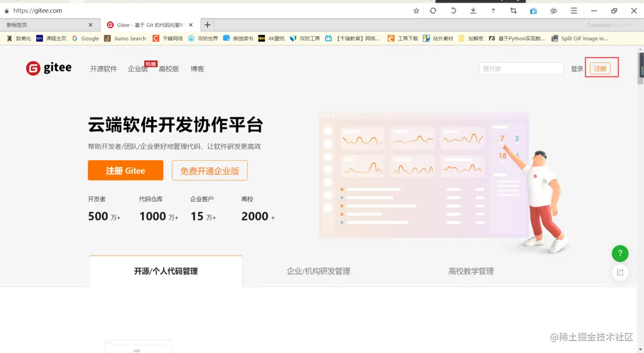Screen dimensions: 644x353
Task: Close the 新标签页 tab
Action: tap(90, 25)
